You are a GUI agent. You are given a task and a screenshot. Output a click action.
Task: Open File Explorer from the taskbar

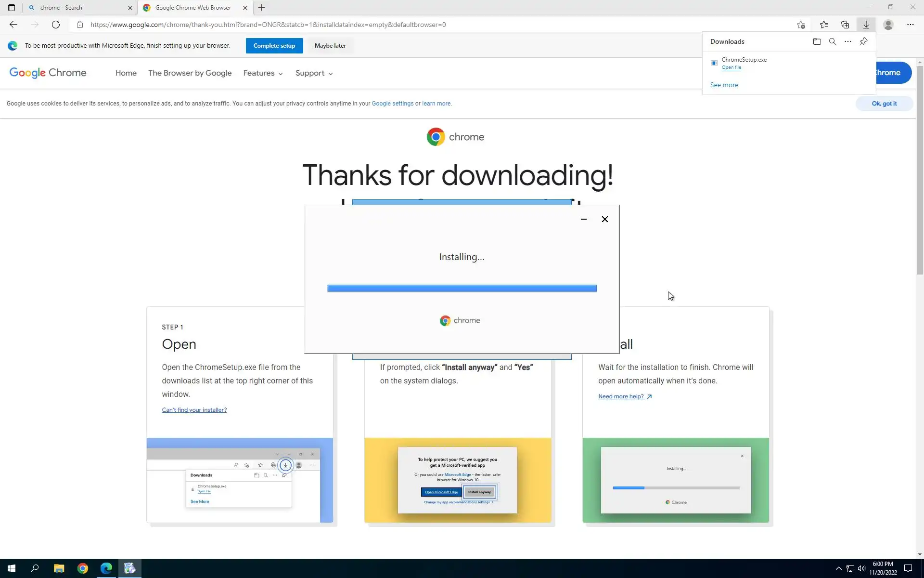pyautogui.click(x=59, y=568)
